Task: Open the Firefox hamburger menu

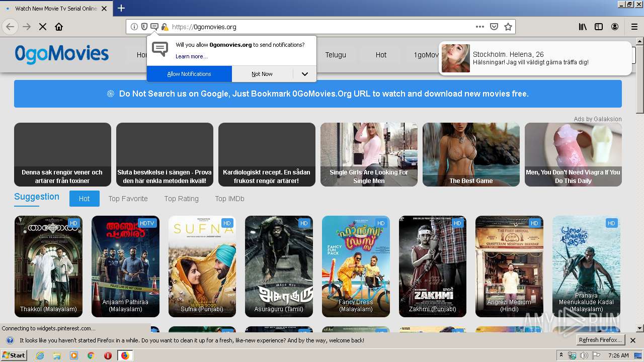Action: coord(634,27)
